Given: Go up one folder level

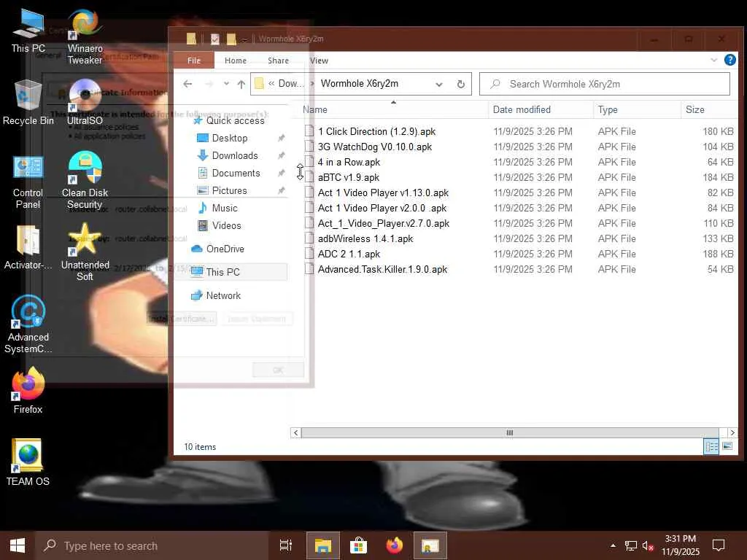Looking at the screenshot, I should (241, 85).
